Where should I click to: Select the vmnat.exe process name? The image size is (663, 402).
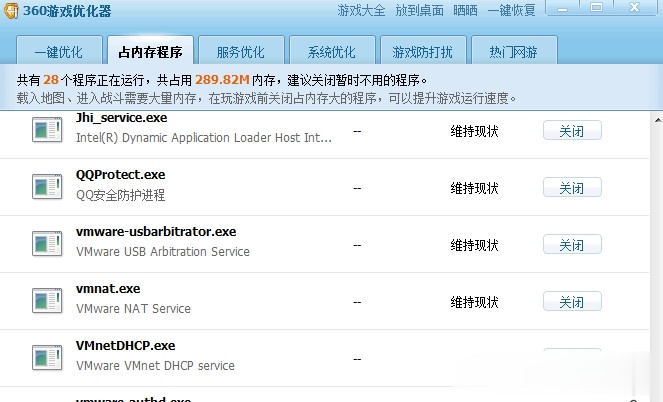tap(108, 289)
